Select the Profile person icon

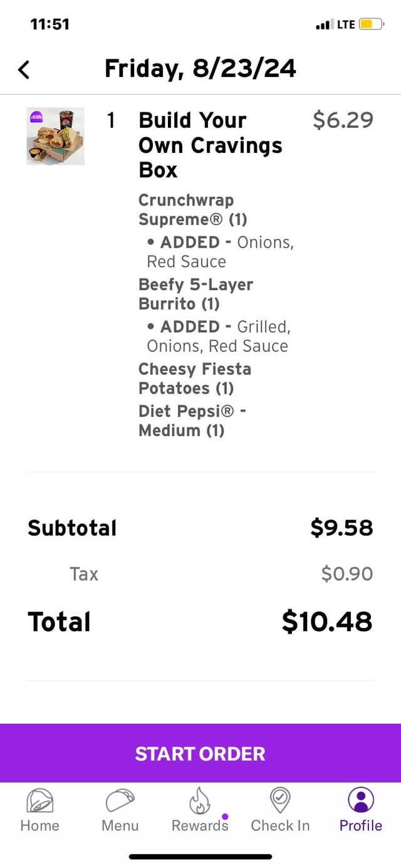[360, 800]
